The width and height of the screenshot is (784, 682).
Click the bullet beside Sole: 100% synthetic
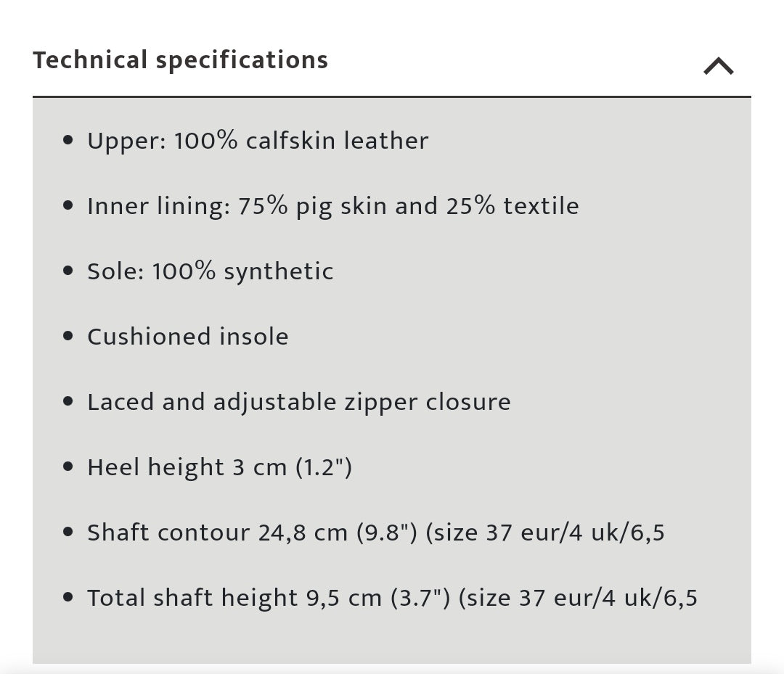click(x=68, y=271)
